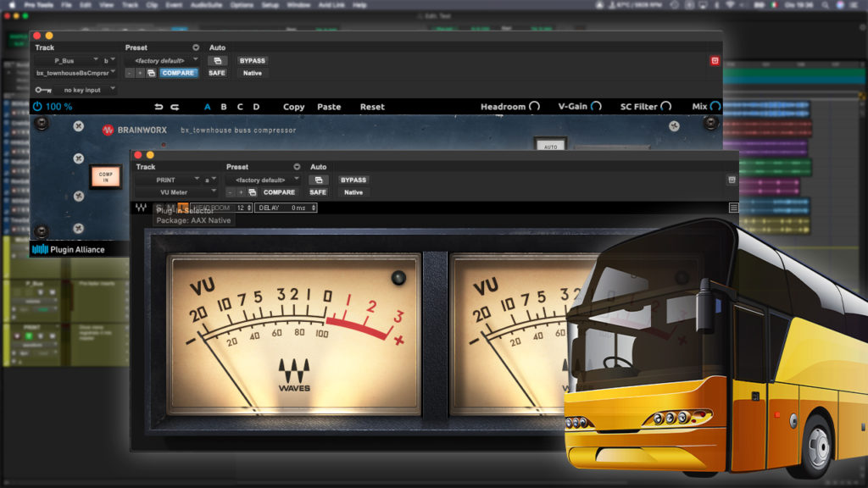Enable BYPASS on the bx_townhouse plugin
Image resolution: width=868 pixels, height=488 pixels.
point(252,60)
